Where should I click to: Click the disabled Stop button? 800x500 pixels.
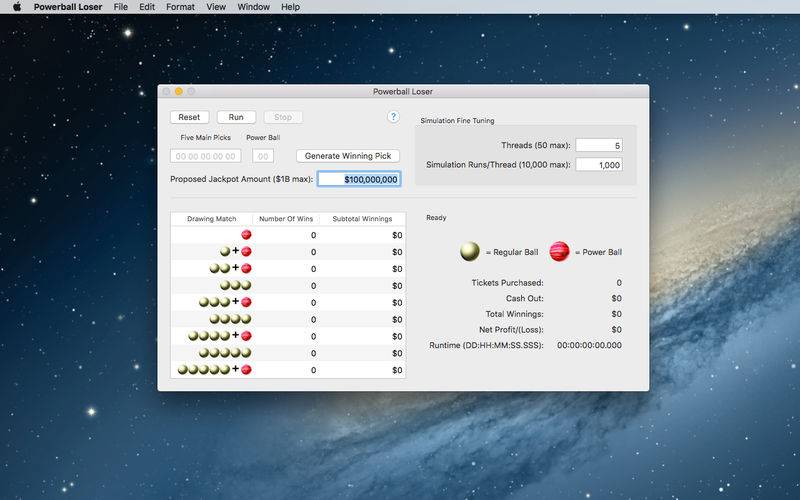click(283, 117)
